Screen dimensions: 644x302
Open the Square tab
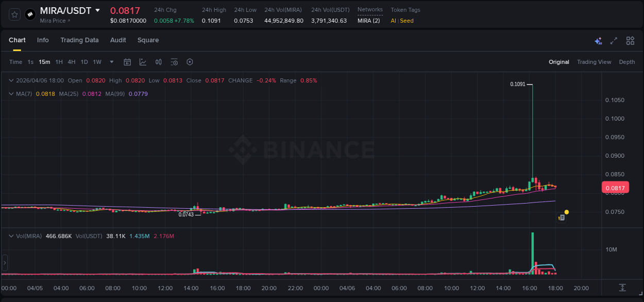[148, 40]
